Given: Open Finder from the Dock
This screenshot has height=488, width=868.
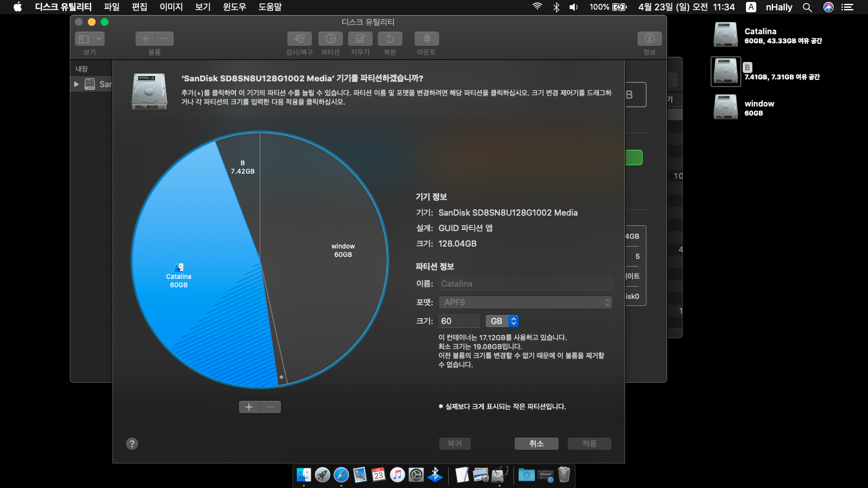Looking at the screenshot, I should pos(304,474).
